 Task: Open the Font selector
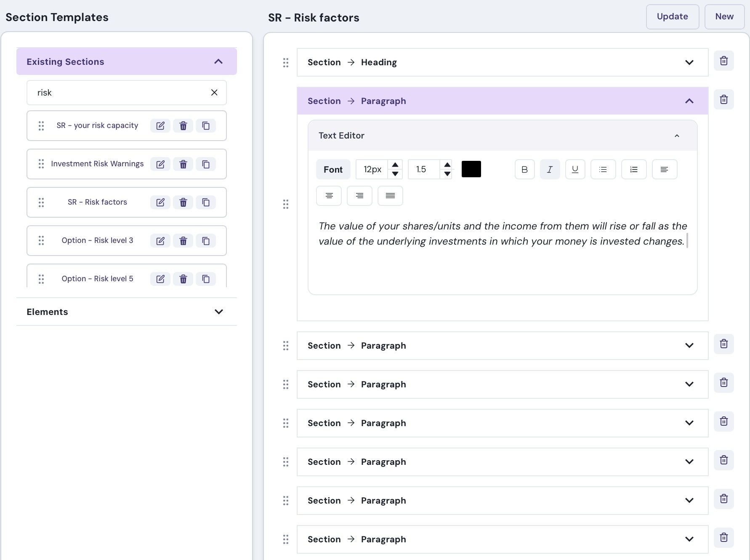(x=333, y=169)
